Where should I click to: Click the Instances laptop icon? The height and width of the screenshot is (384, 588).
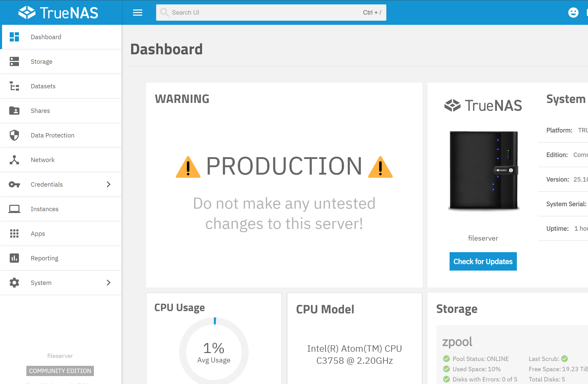[x=14, y=209]
